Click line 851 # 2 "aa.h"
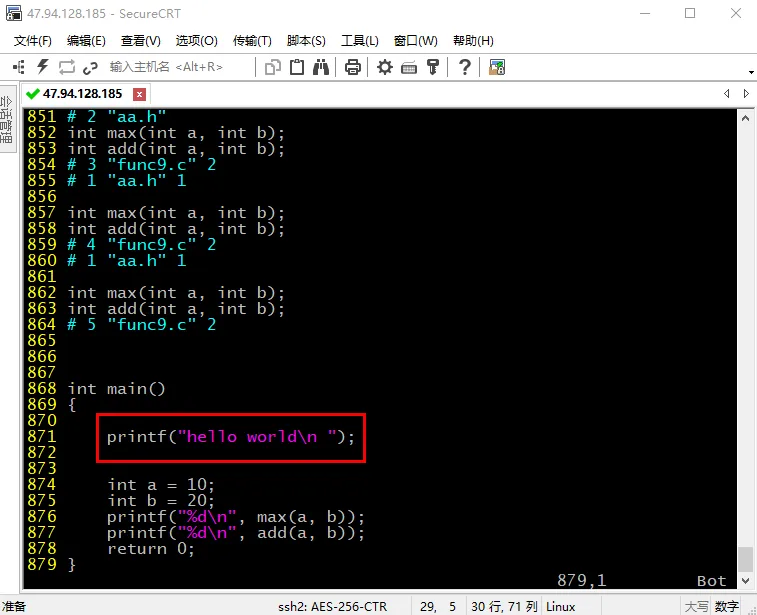 pyautogui.click(x=116, y=116)
